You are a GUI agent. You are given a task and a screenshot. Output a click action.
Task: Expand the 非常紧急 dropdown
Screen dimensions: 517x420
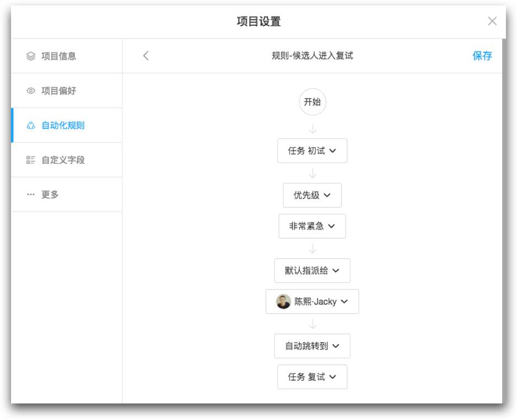312,226
